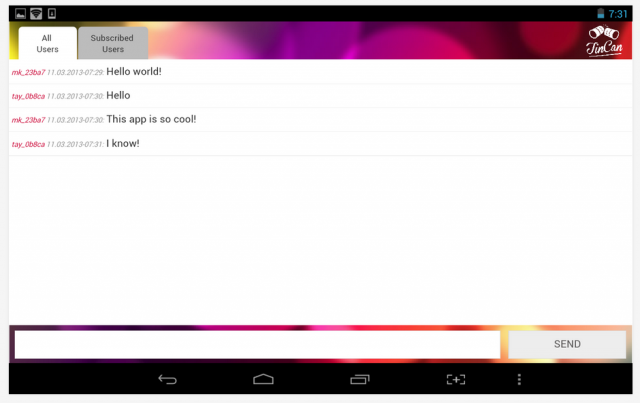Image resolution: width=640 pixels, height=403 pixels.
Task: Focus the message text input field
Action: [x=257, y=344]
